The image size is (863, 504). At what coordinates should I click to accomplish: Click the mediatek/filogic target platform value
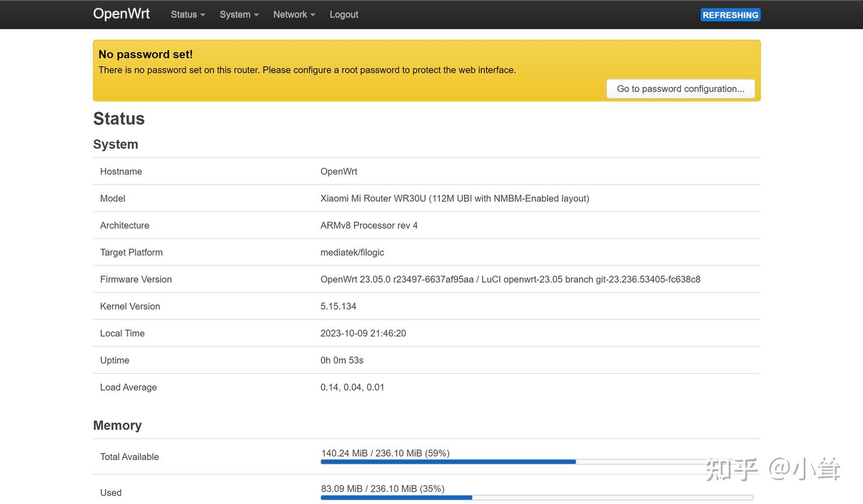pyautogui.click(x=352, y=252)
